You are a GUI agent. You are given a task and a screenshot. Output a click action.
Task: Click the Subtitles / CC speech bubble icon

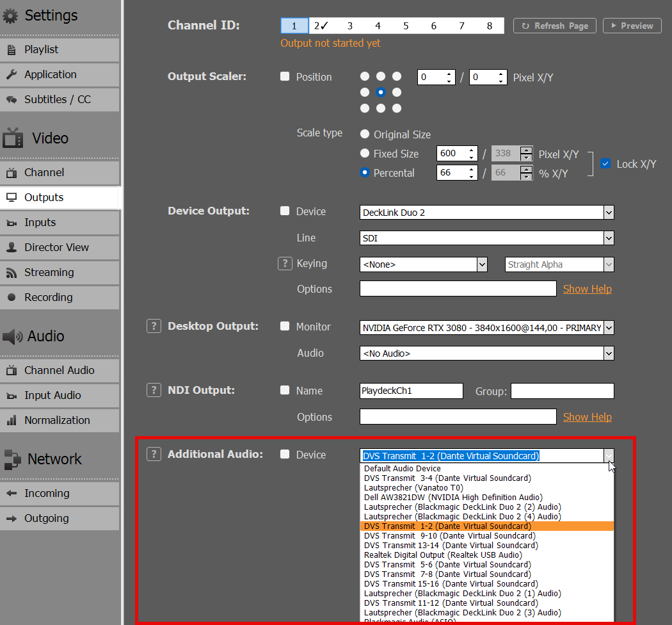point(12,100)
